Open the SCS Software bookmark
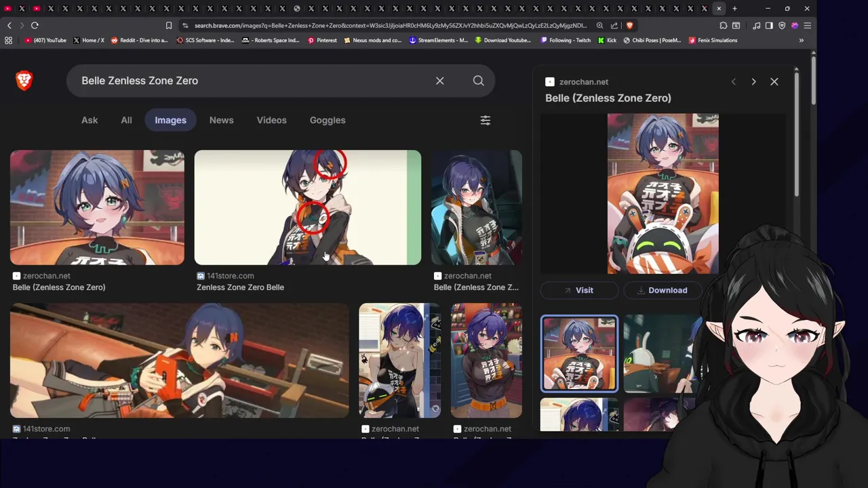868x488 pixels. [205, 40]
